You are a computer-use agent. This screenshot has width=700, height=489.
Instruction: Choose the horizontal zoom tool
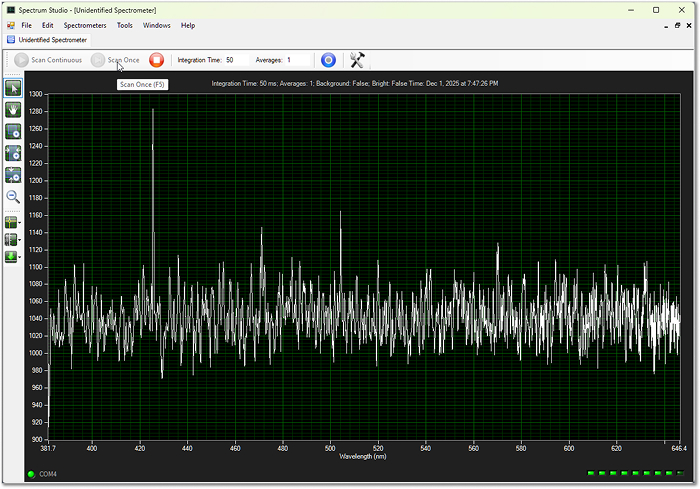point(14,153)
